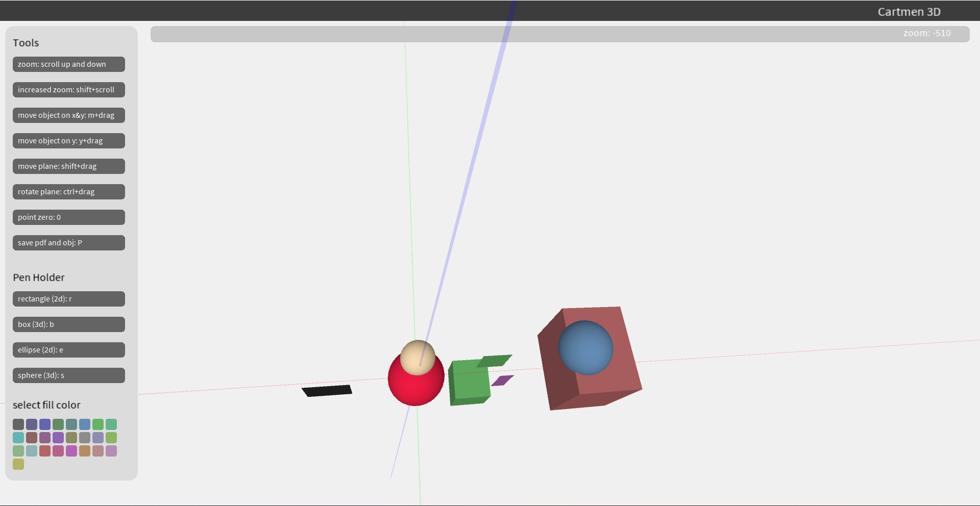This screenshot has height=506, width=980.
Task: Click the 'increased zoom: shift+scroll' tool
Action: coord(68,89)
